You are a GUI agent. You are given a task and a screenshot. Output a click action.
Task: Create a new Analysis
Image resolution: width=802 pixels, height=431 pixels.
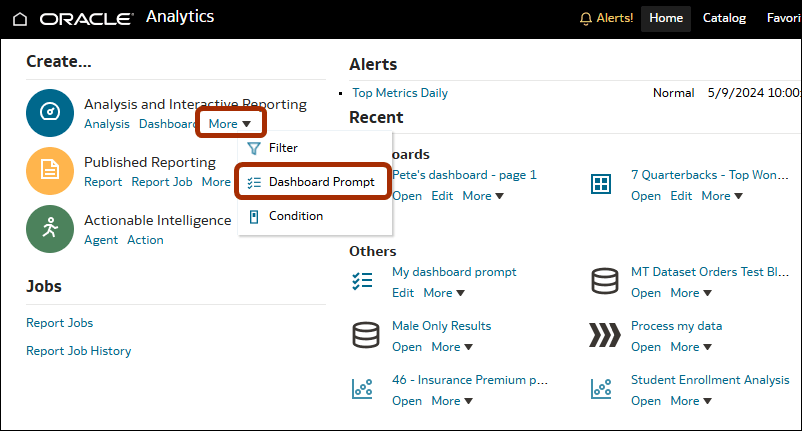click(107, 124)
